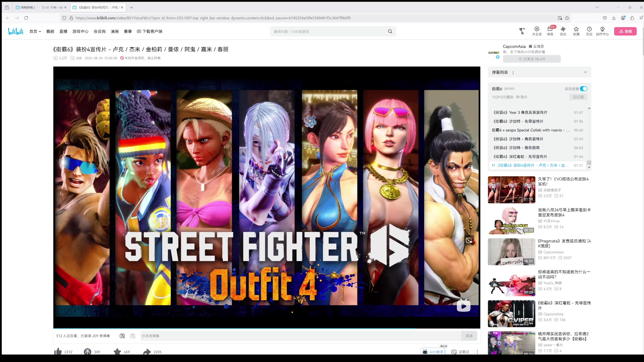Show the playlist 简介 description
Image resolution: width=644 pixels, height=362 pixels.
[x=522, y=97]
